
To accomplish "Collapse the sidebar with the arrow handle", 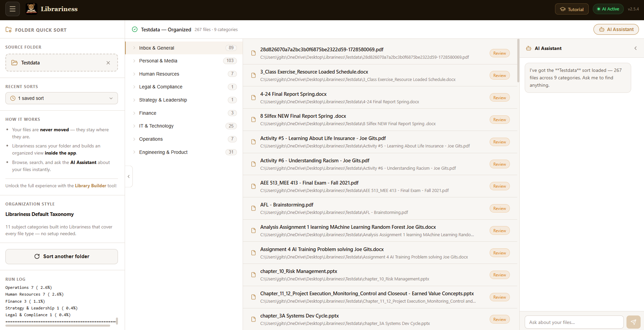I will [129, 176].
